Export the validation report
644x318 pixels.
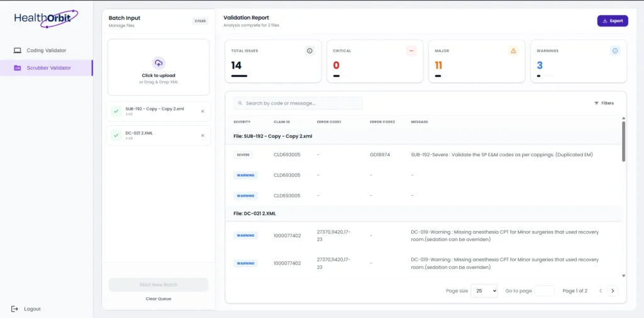tap(613, 21)
